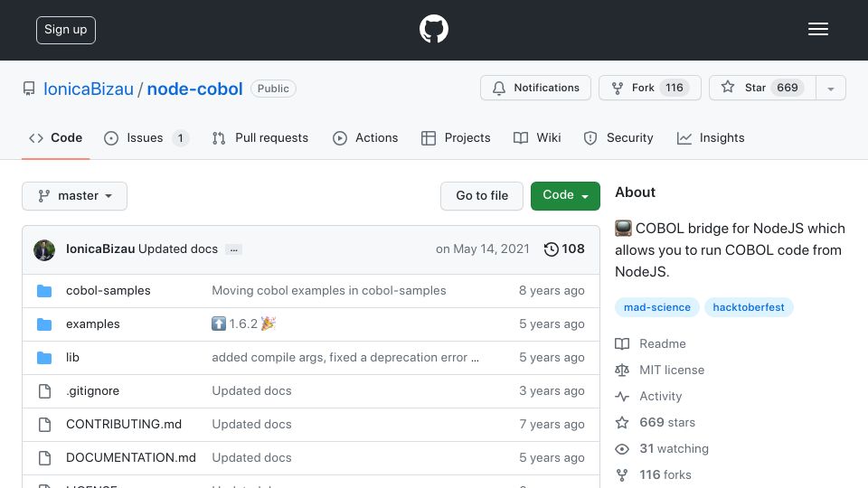This screenshot has height=488, width=868.
Task: Click the 8 years ago timestamp
Action: [x=552, y=290]
